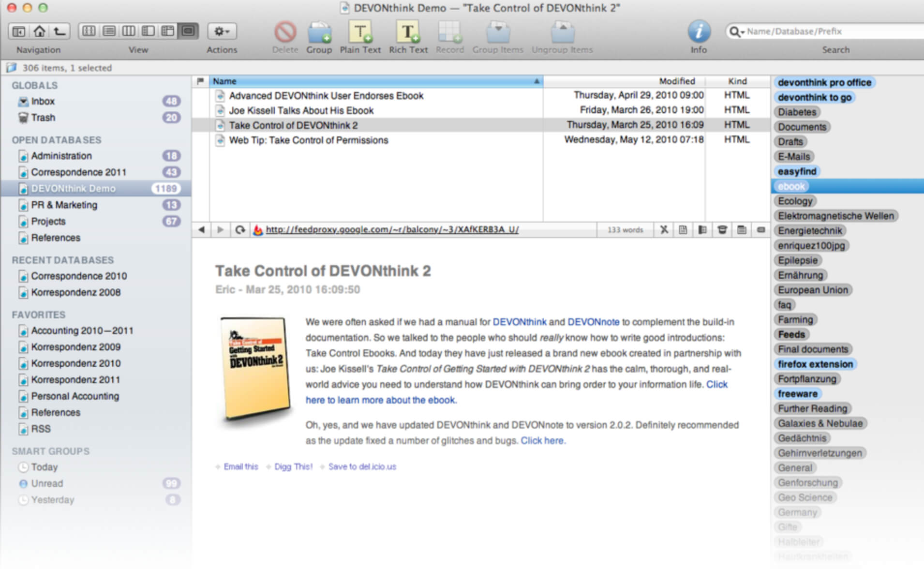
Task: Create a new Group from toolbar
Action: 319,32
